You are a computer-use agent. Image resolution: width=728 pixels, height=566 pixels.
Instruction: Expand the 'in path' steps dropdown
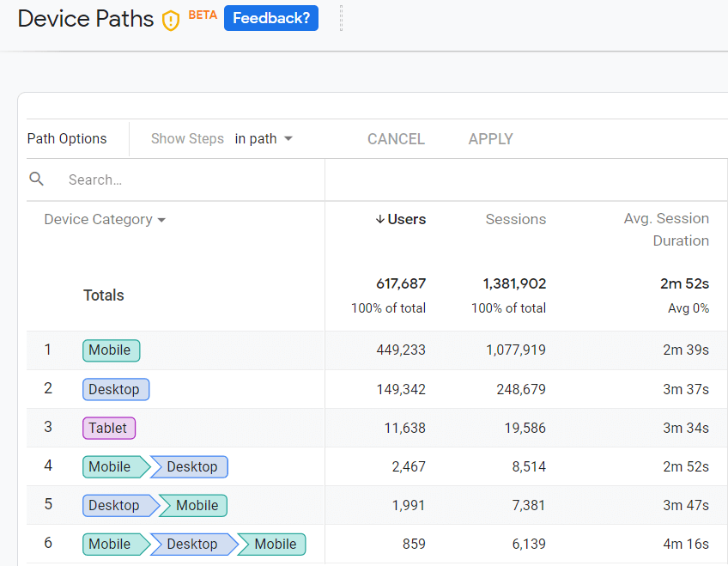(x=264, y=139)
